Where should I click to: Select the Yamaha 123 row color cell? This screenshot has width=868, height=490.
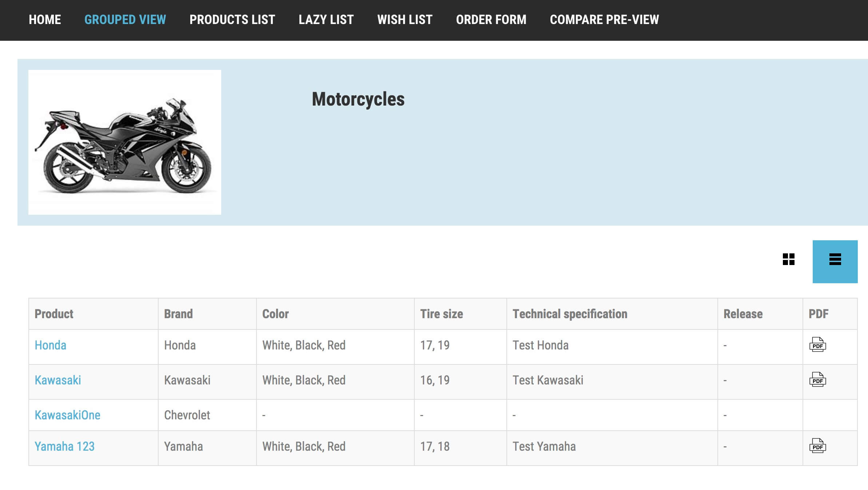(335, 448)
